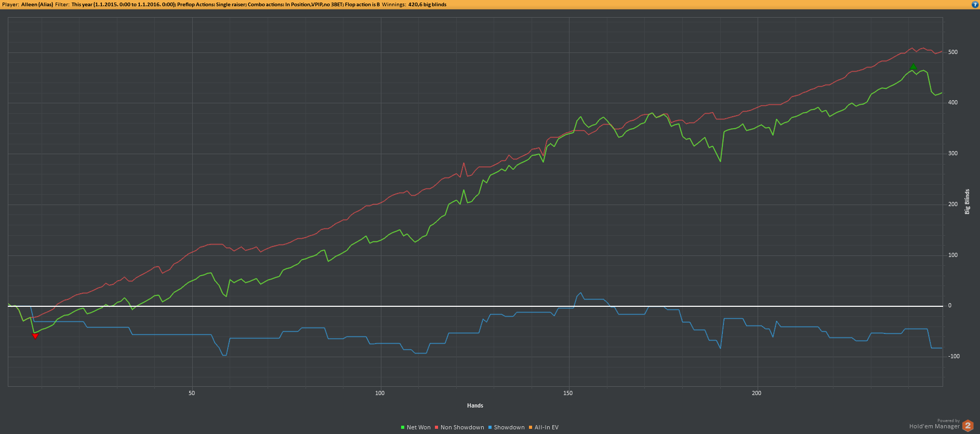Click the Hold'em Manager 2 logo

(x=968, y=426)
